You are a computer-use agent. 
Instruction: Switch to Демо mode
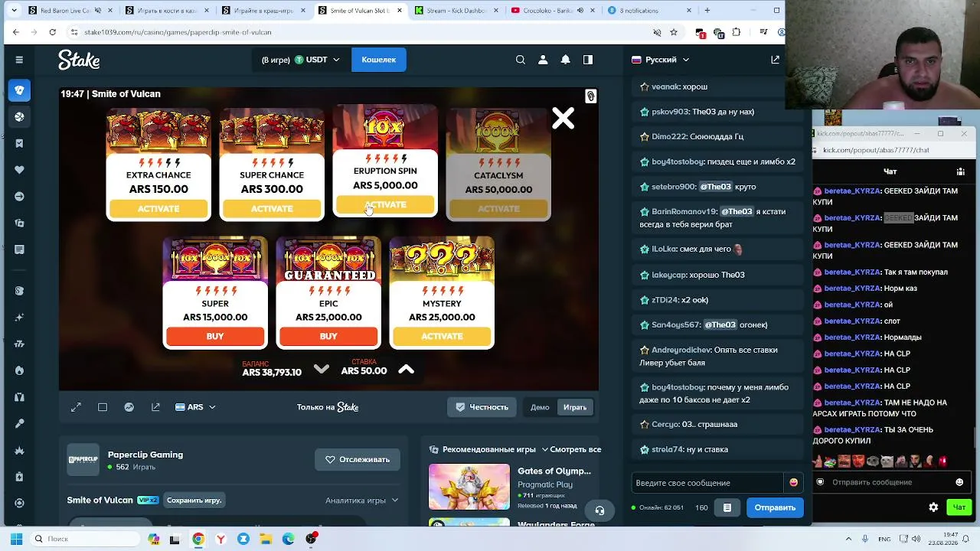[540, 407]
